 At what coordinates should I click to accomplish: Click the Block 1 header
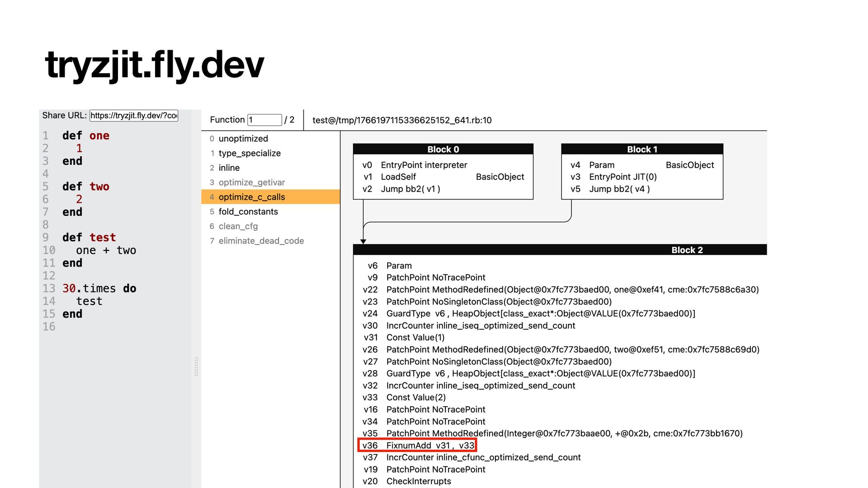[642, 149]
